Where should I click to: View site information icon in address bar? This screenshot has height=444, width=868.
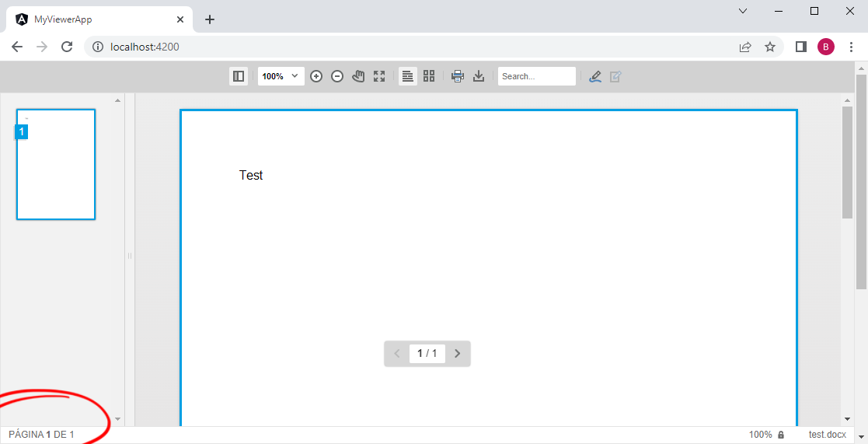pos(98,47)
